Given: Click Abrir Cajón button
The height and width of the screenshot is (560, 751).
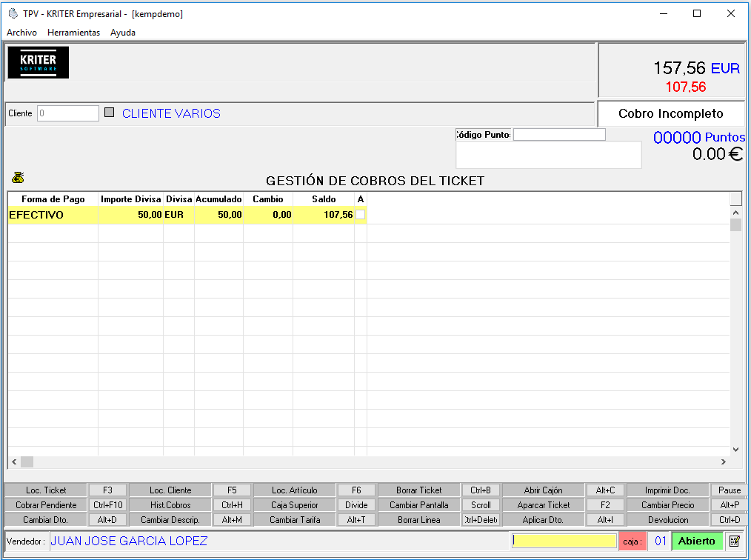Looking at the screenshot, I should [x=543, y=490].
